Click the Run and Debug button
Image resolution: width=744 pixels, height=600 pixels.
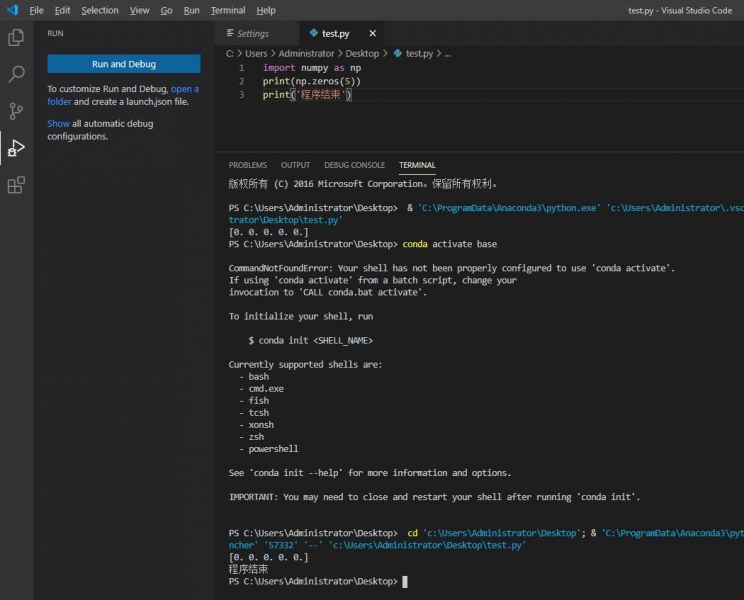point(124,64)
